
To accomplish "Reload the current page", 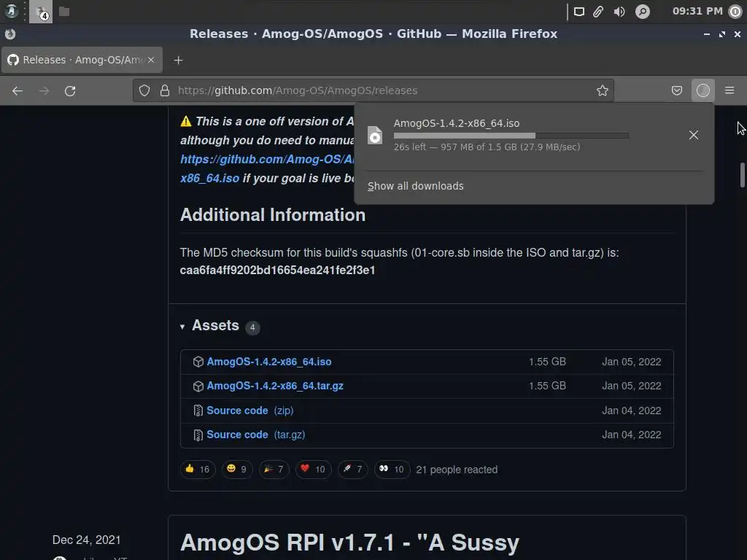I will (x=70, y=90).
